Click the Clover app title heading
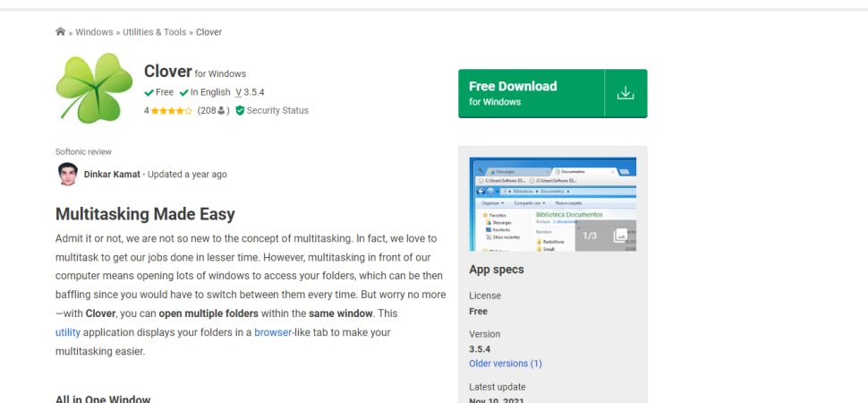Viewport: 868px width, 403px height. click(x=167, y=72)
